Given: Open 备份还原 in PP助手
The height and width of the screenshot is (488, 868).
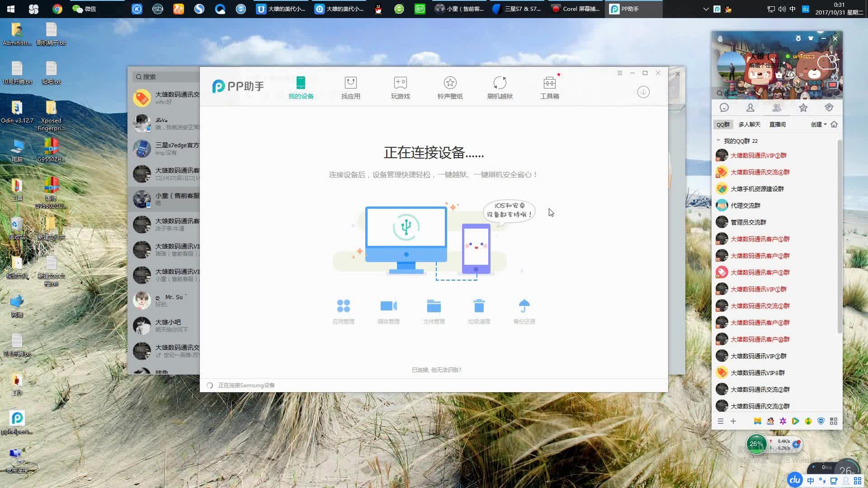Looking at the screenshot, I should [x=524, y=311].
